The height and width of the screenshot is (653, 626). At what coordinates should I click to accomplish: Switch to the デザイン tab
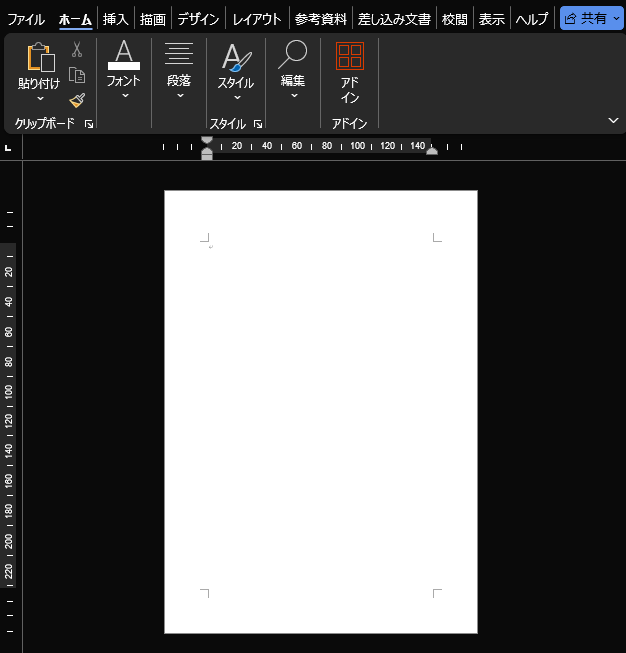coord(198,19)
